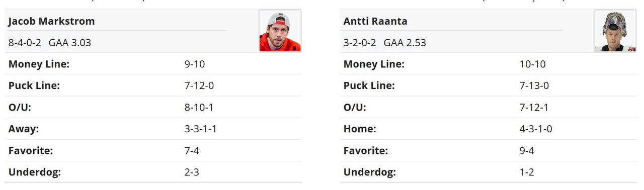Select the Home 4-3-1-0 row
Viewport: 644px width, 190px height.
tap(488, 129)
